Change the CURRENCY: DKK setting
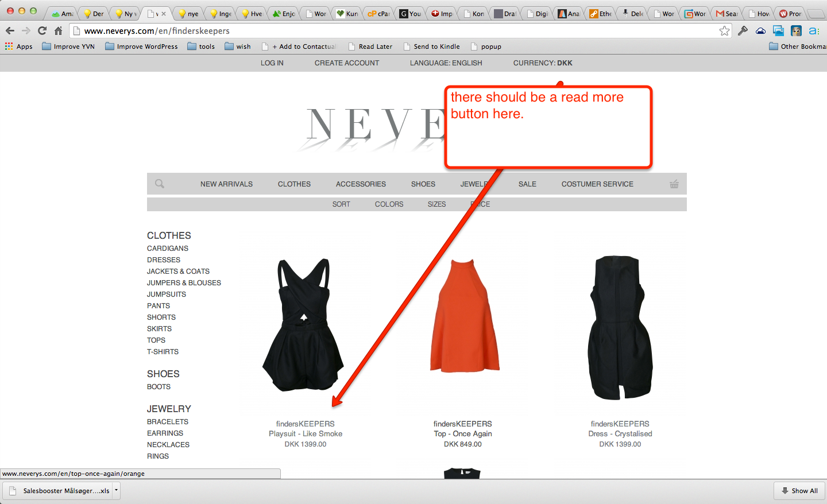827x504 pixels. coord(543,63)
